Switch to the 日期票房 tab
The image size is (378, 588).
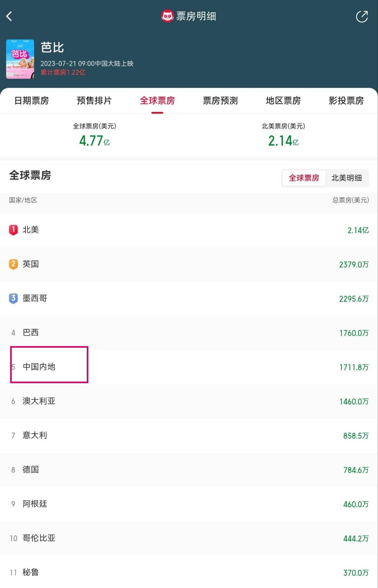click(31, 101)
